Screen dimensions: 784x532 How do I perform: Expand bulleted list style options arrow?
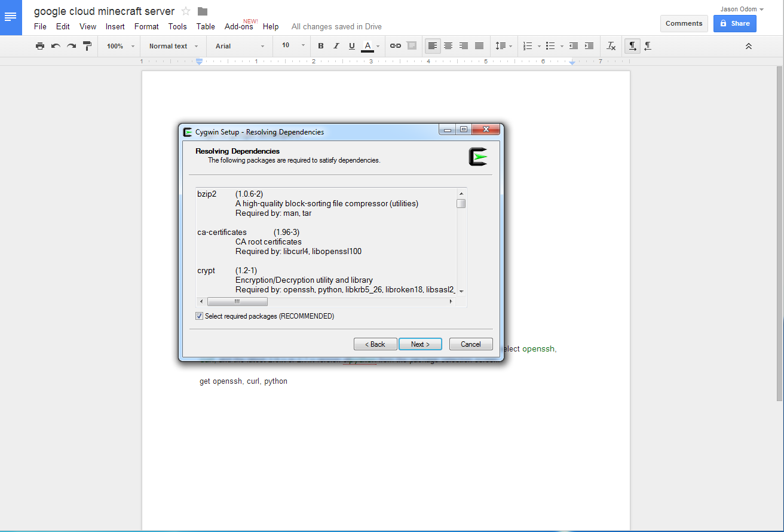pyautogui.click(x=562, y=46)
